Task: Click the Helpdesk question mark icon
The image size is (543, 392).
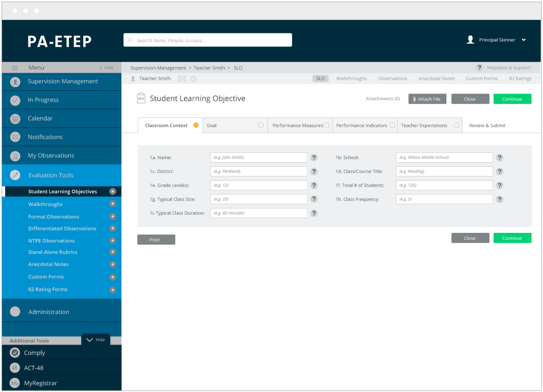Action: point(480,68)
